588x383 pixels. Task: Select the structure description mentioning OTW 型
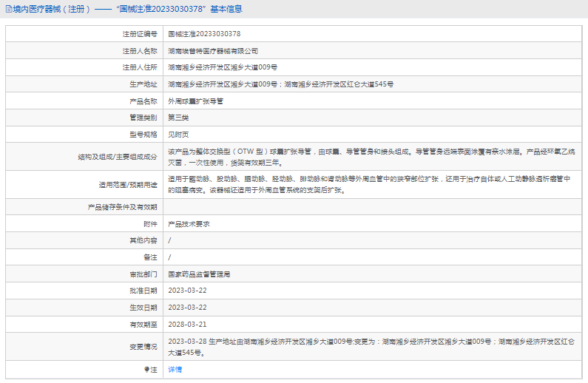click(x=371, y=157)
